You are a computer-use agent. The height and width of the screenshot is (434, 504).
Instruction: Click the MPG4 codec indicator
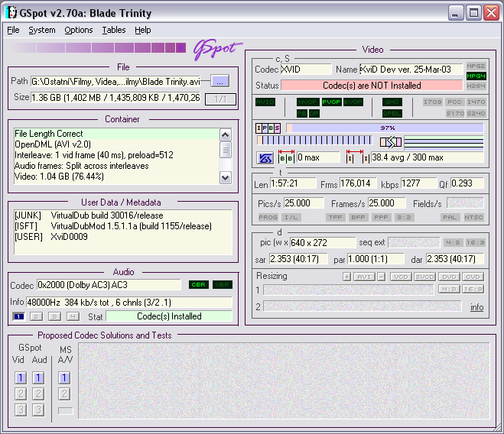pos(476,76)
